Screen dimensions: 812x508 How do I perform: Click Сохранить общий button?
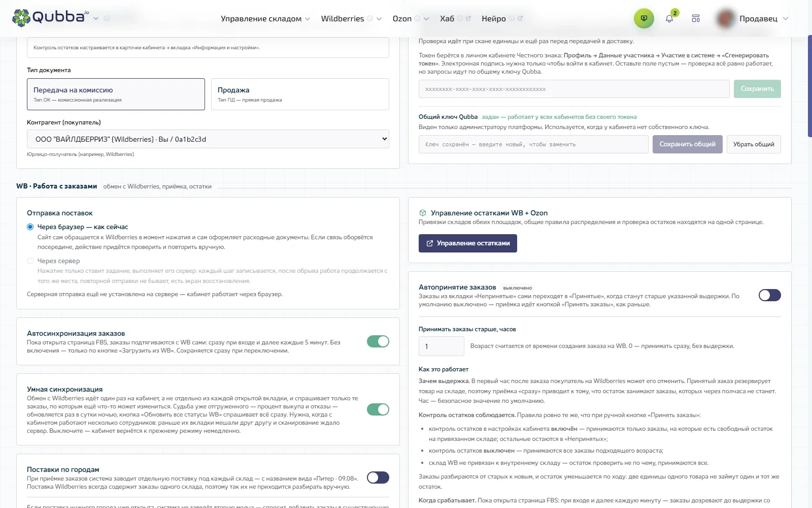pyautogui.click(x=687, y=144)
